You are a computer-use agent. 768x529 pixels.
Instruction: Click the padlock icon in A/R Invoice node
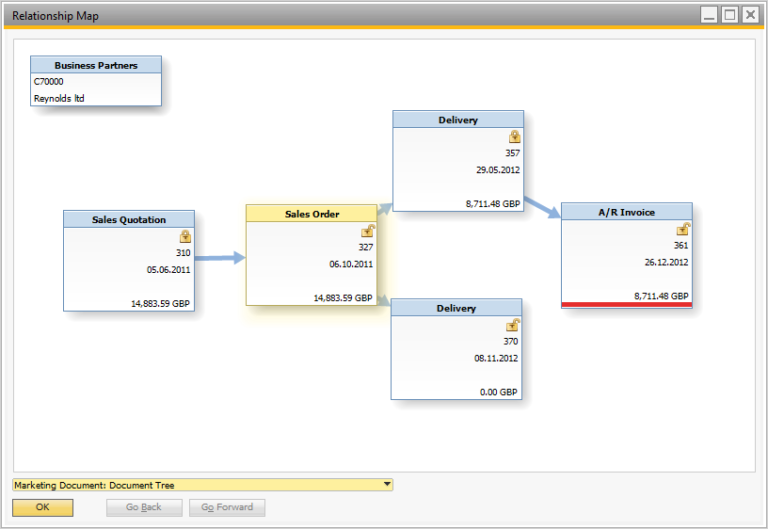[x=683, y=229]
